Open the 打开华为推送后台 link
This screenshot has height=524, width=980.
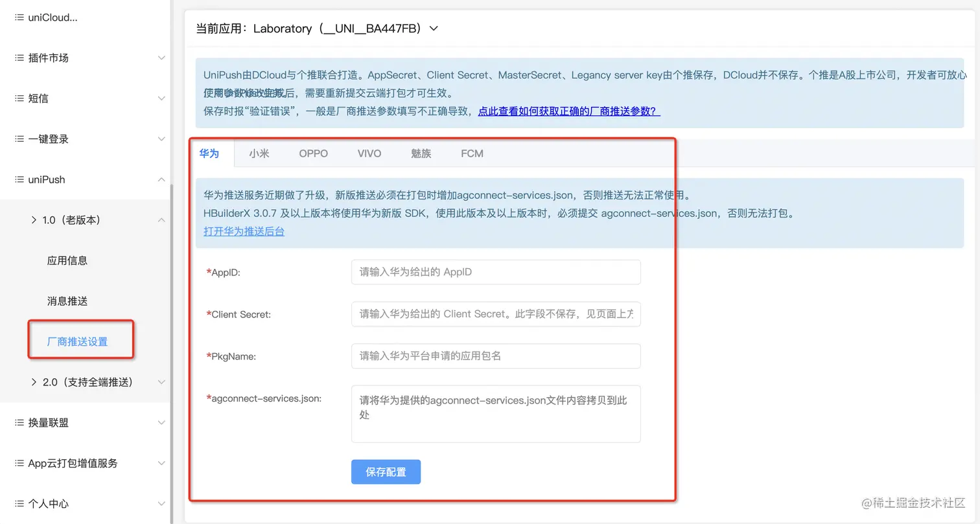tap(244, 231)
